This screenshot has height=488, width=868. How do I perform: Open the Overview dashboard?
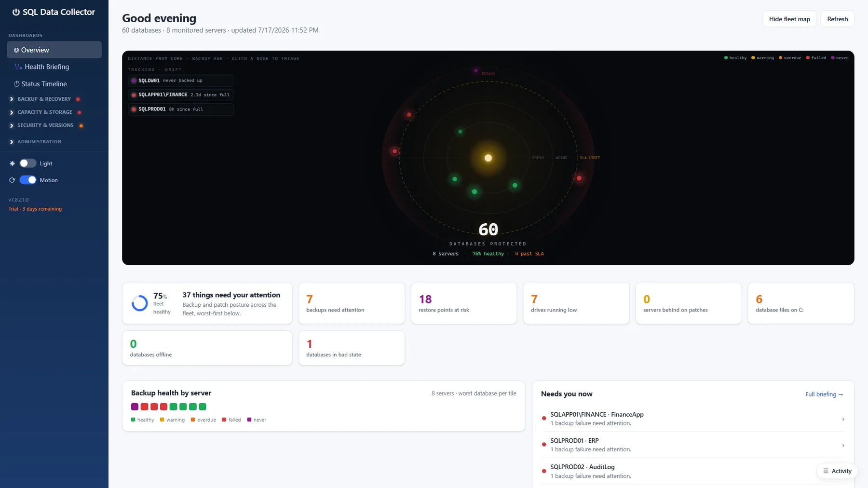click(54, 50)
